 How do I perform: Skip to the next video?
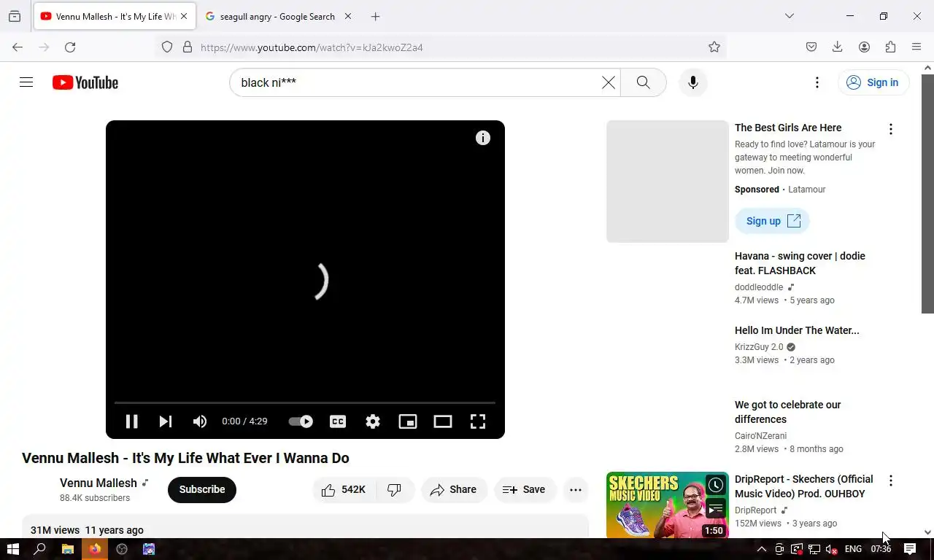coord(166,421)
